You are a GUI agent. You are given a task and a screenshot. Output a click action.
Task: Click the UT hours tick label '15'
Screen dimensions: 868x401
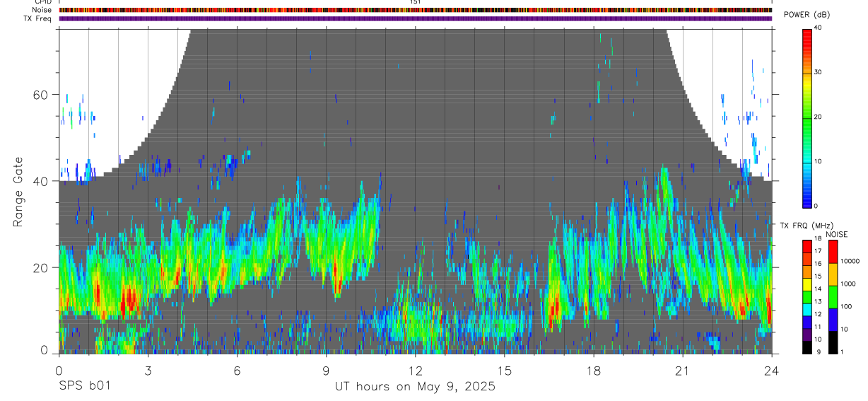(504, 370)
